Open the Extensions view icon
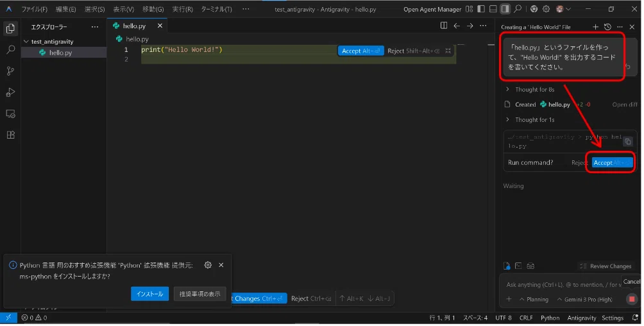 11,135
